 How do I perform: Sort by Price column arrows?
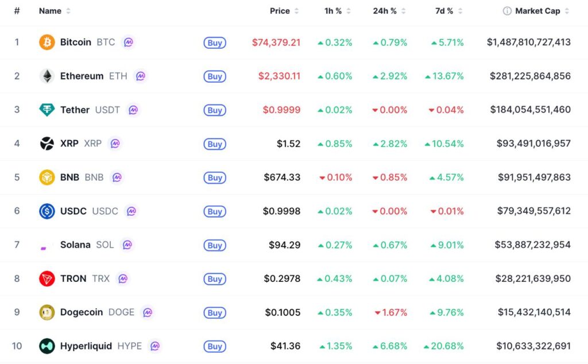296,11
